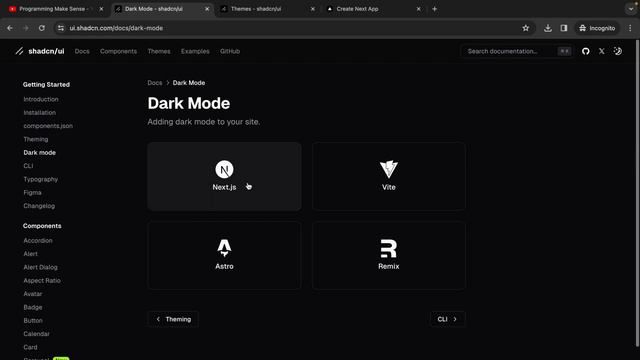Screen dimensions: 640x360
Task: Select Dark mode in sidebar
Action: click(40, 152)
